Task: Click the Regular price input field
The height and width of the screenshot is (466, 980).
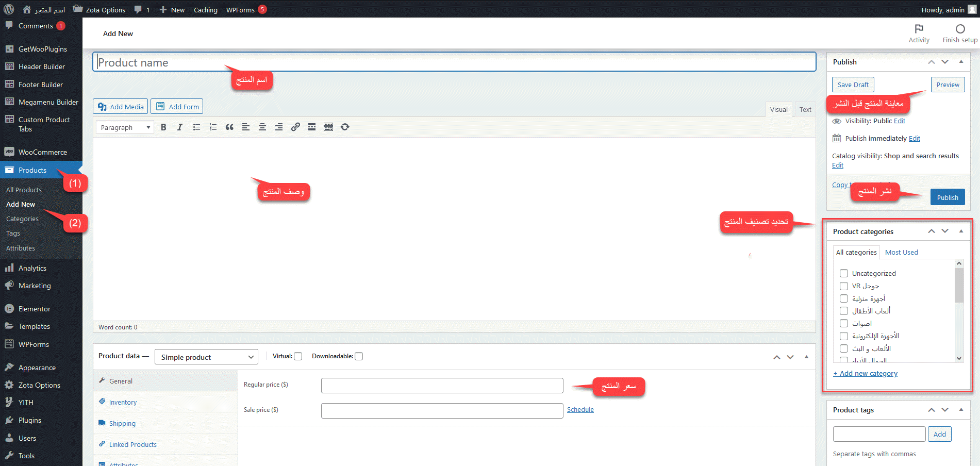Action: pyautogui.click(x=442, y=386)
